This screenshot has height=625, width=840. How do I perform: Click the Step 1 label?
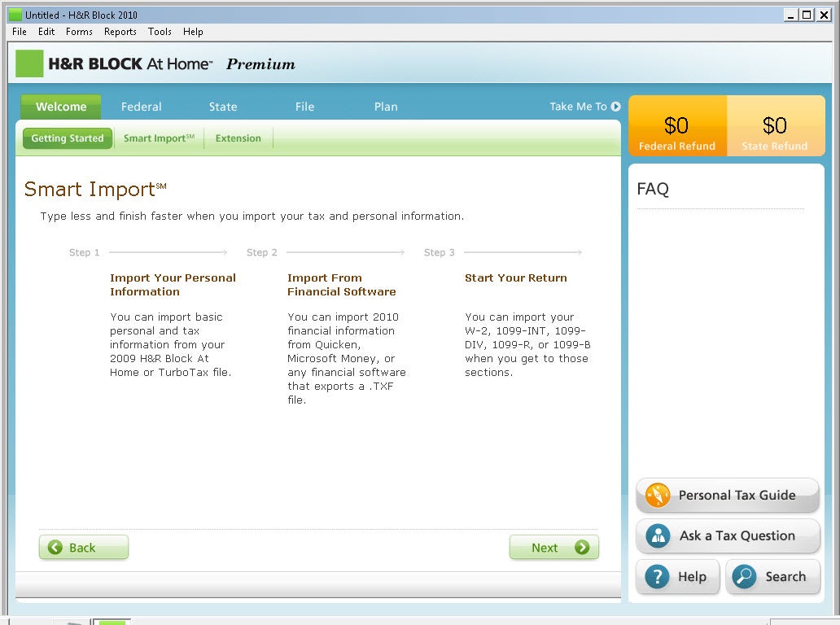(84, 252)
